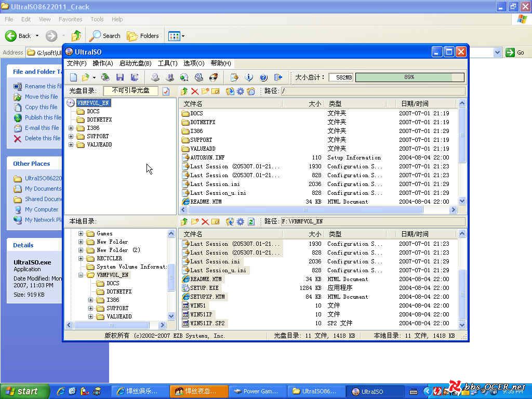Expand the I386 folder in the disc tree
The width and height of the screenshot is (532, 399).
point(71,128)
